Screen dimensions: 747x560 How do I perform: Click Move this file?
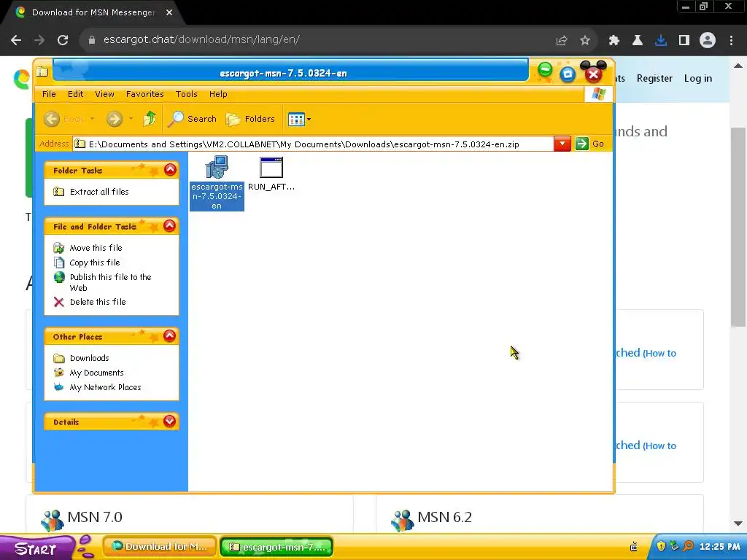96,248
